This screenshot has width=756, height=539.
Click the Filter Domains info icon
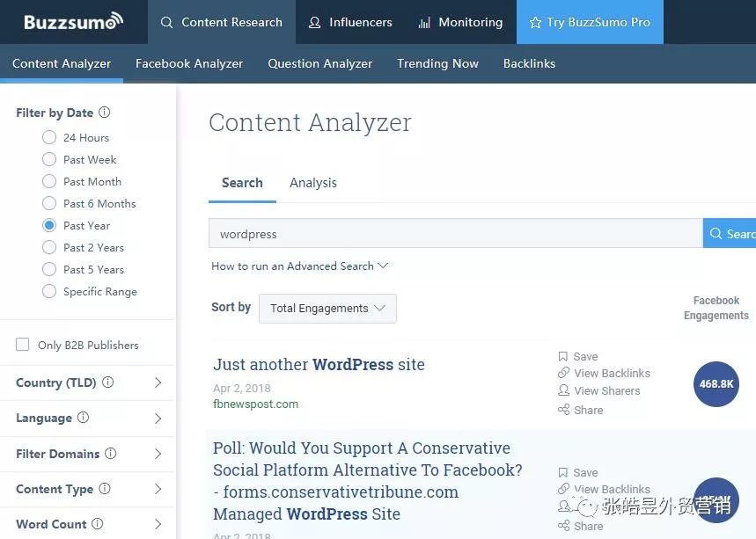(111, 454)
